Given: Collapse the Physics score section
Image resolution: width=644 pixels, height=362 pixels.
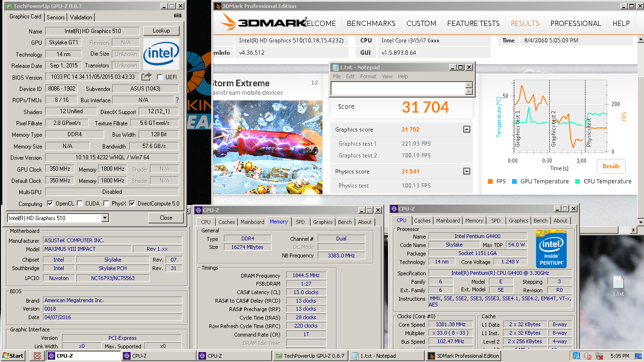Looking at the screenshot, I should (466, 171).
